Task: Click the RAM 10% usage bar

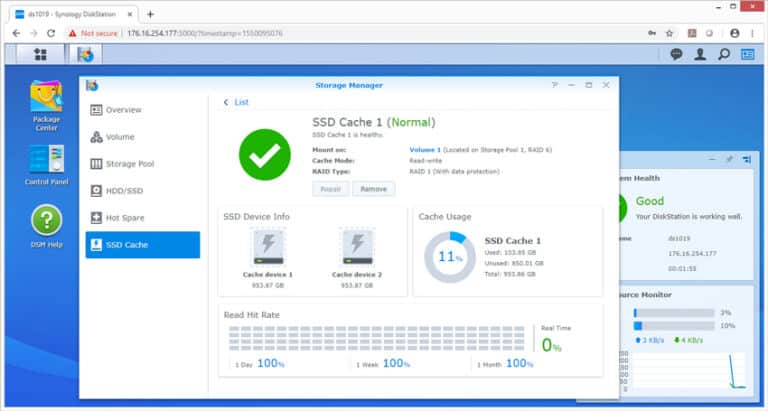Action: point(674,326)
